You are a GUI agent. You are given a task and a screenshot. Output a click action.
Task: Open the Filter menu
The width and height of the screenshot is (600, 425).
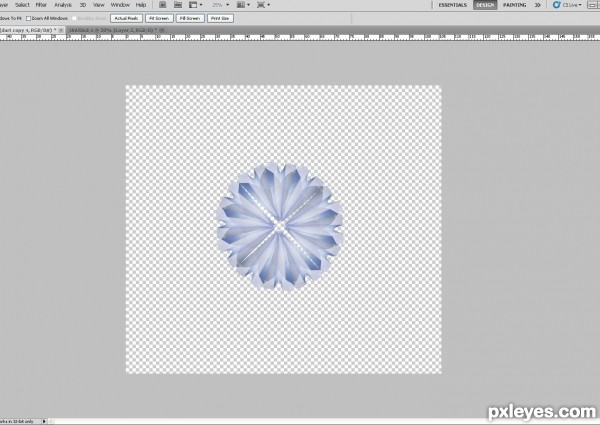41,5
